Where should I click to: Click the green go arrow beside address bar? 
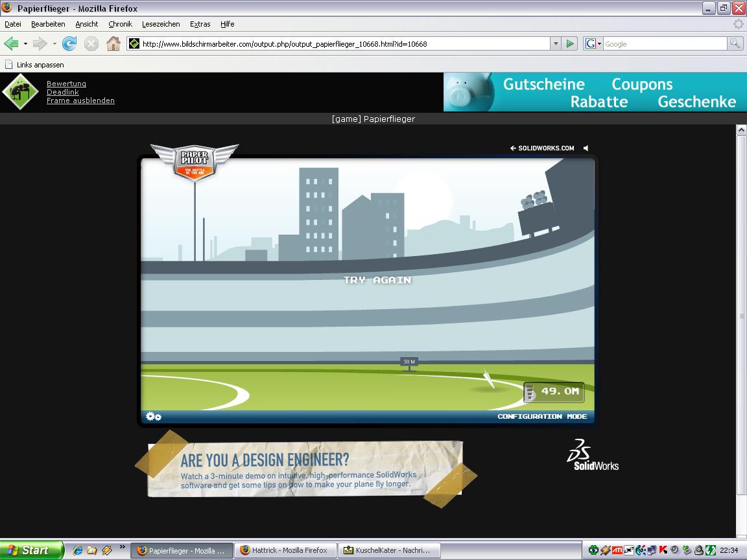click(x=570, y=43)
